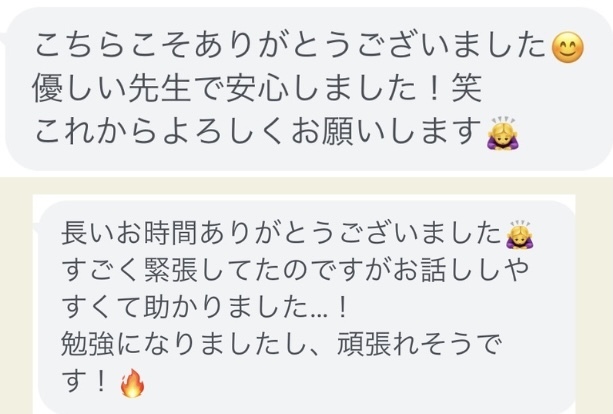Click the word 緊張 in second message
The image size is (613, 414).
click(x=171, y=271)
